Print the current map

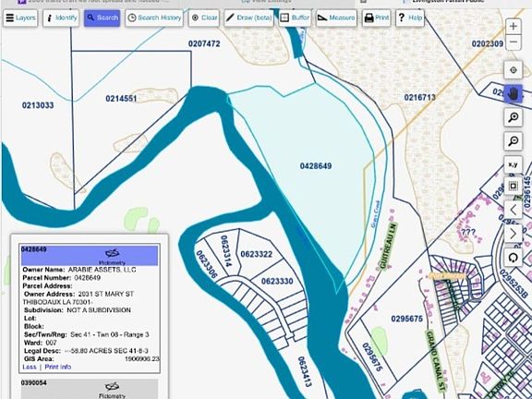[x=376, y=18]
